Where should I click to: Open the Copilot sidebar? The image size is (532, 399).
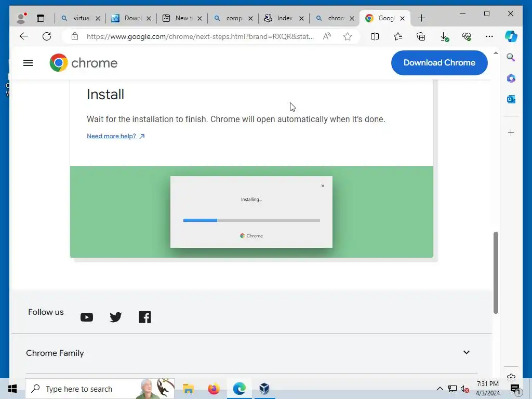[x=511, y=36]
